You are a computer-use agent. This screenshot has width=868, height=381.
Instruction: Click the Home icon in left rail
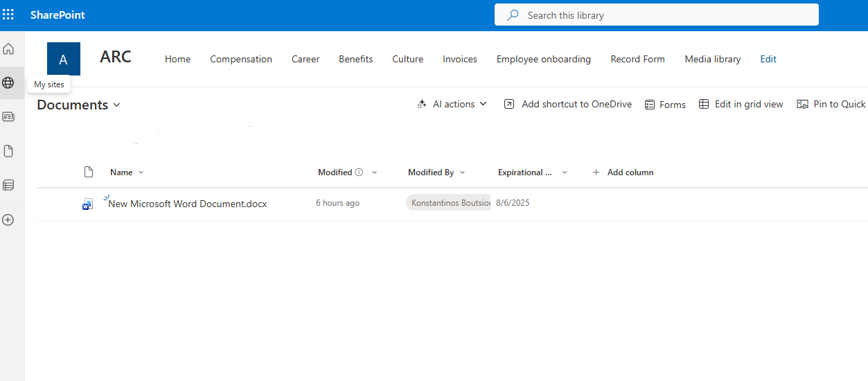8,49
